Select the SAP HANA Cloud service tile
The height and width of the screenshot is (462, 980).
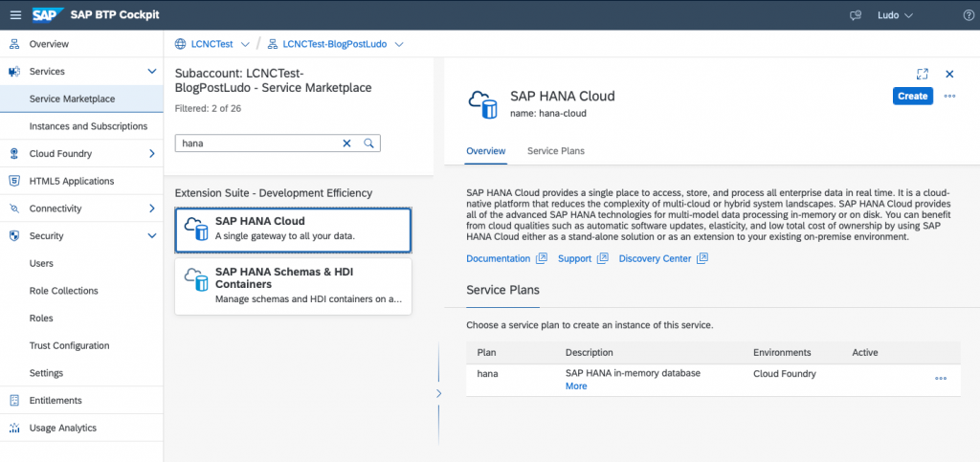tap(293, 230)
